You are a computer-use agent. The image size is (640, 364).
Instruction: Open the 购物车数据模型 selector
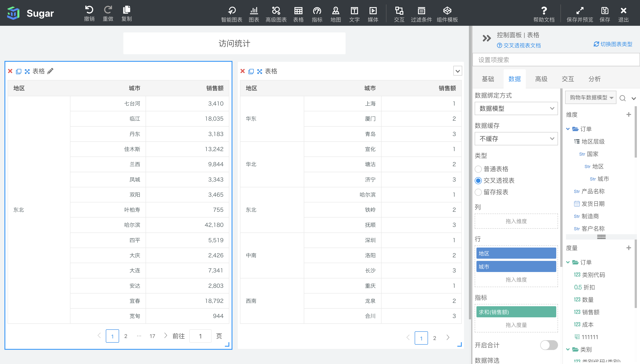[x=590, y=98]
